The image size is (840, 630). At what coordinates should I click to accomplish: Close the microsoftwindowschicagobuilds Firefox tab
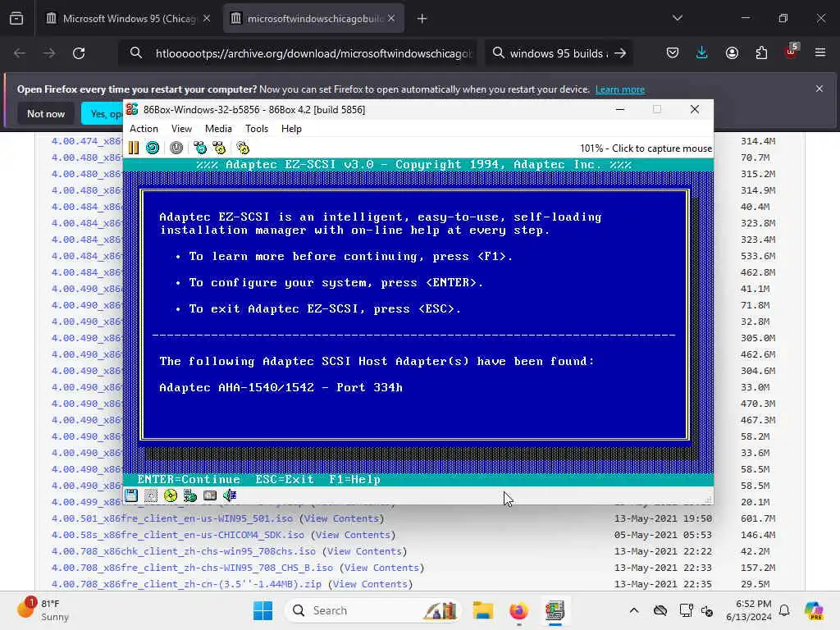click(391, 19)
